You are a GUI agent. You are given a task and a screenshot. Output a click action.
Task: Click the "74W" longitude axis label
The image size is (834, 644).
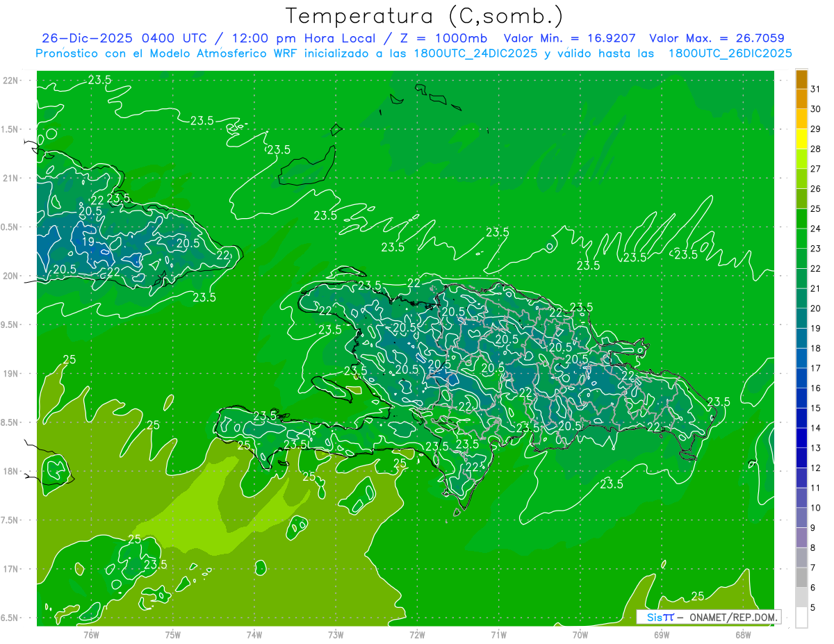click(254, 634)
